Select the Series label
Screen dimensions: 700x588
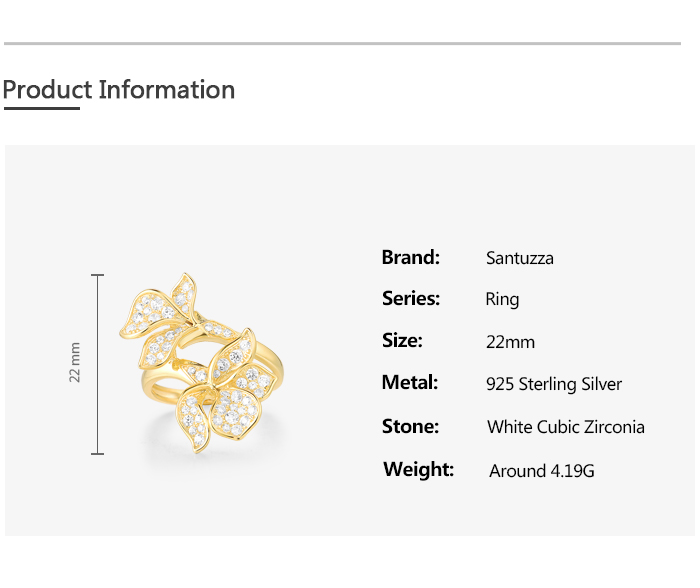[411, 298]
